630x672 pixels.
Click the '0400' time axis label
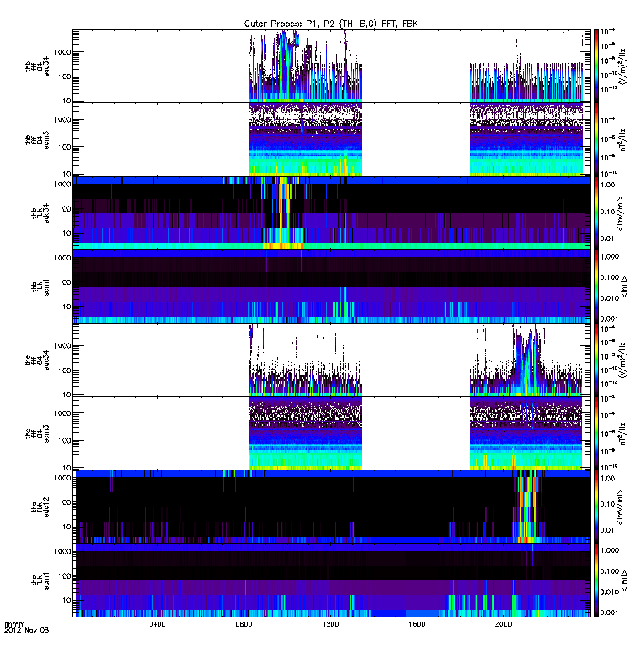point(157,624)
